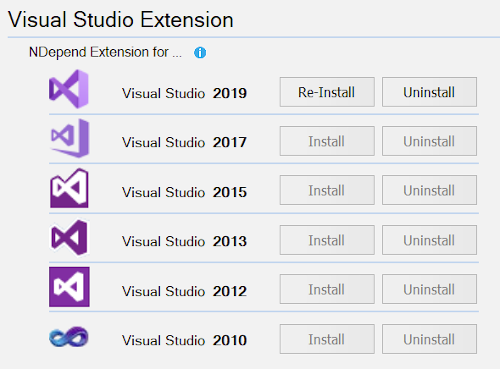The image size is (500, 369).
Task: Click the Visual Studio 2012 logo icon
Action: click(x=69, y=287)
